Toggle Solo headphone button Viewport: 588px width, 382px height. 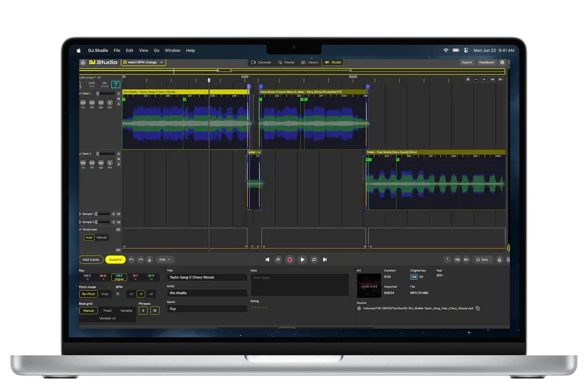coord(482,260)
